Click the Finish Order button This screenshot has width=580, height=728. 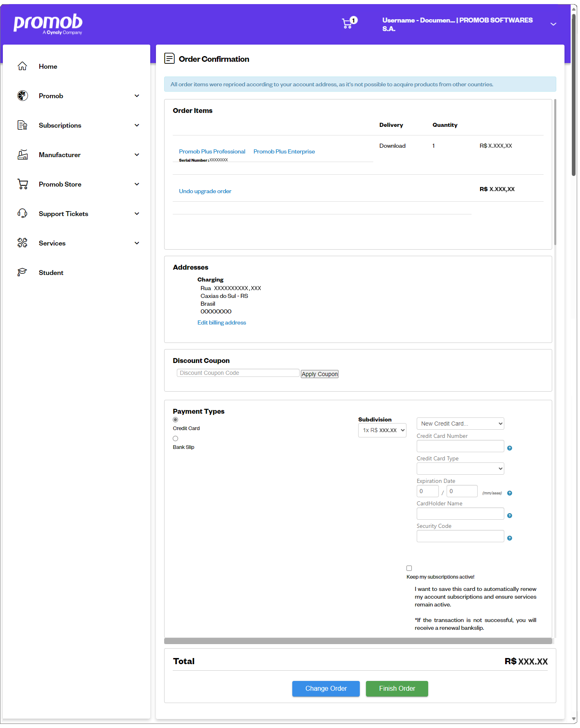click(397, 689)
